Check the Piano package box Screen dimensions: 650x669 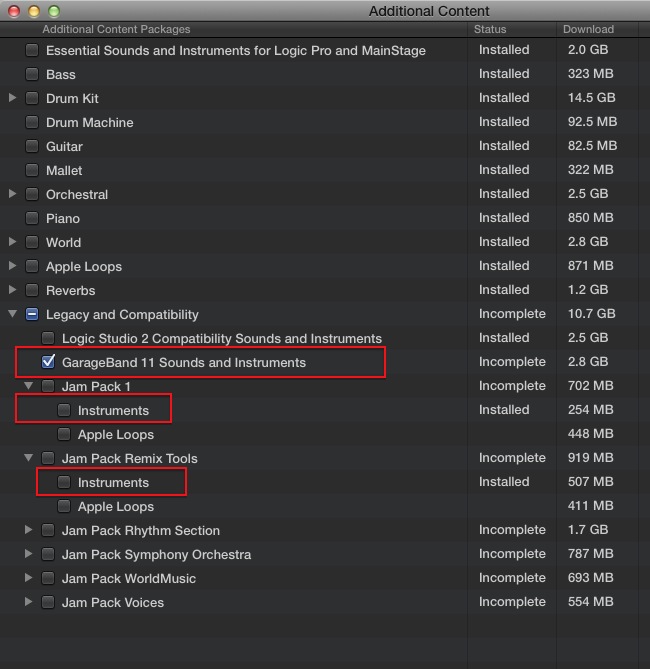pyautogui.click(x=32, y=218)
